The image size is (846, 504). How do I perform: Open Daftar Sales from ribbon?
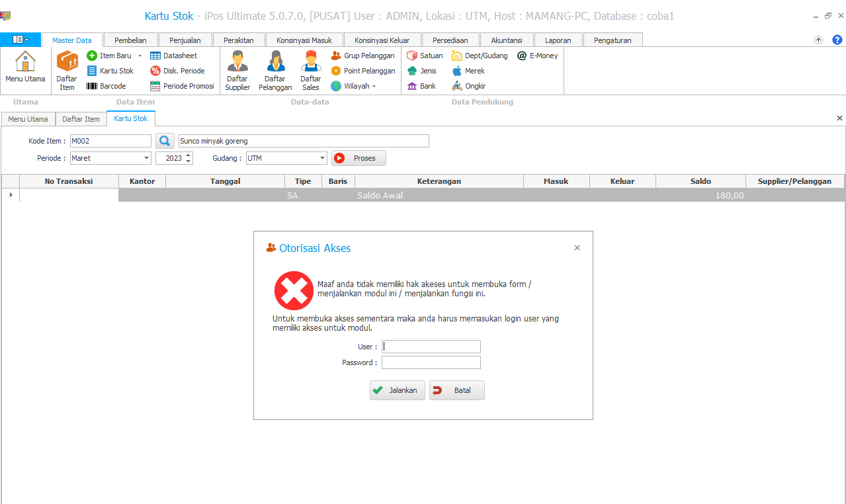310,63
